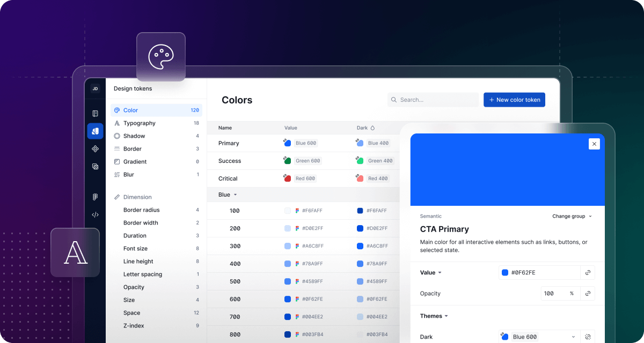644x343 pixels.
Task: Click the broken link icon beside Blue 600
Action: (x=588, y=337)
